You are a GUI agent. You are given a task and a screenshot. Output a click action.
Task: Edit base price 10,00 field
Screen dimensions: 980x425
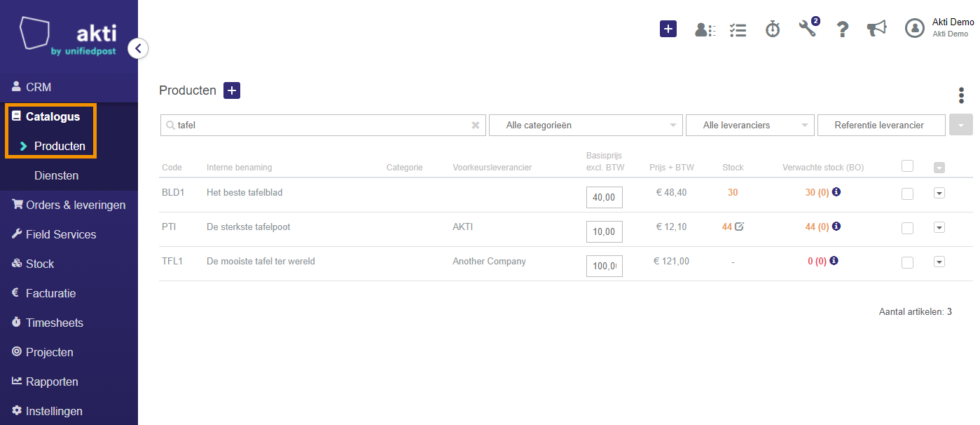coord(604,231)
